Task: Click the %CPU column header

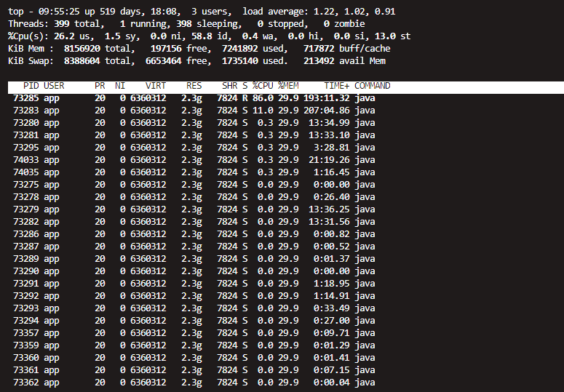Action: 263,86
